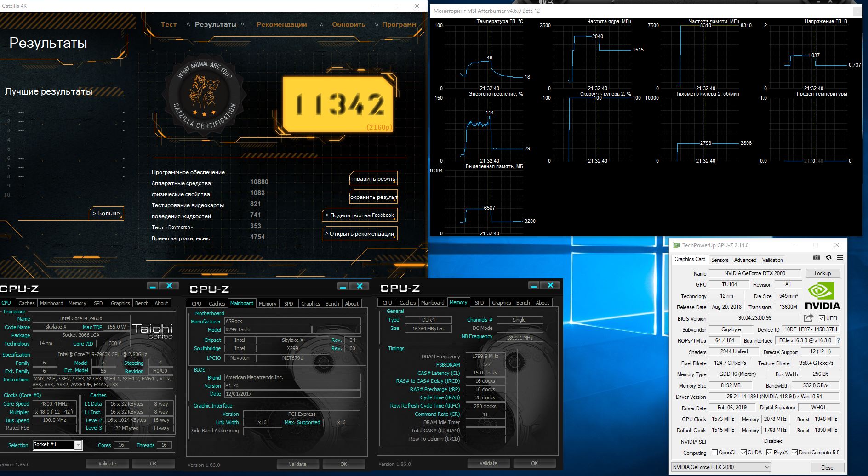The image size is (868, 476).
Task: Toggle the DirectCompute 5.0 checkbox
Action: point(794,453)
